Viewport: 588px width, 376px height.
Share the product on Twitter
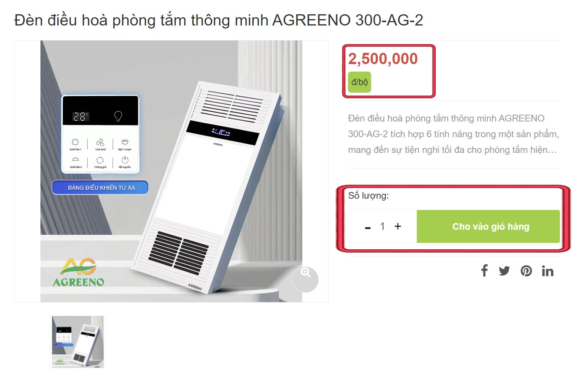504,271
